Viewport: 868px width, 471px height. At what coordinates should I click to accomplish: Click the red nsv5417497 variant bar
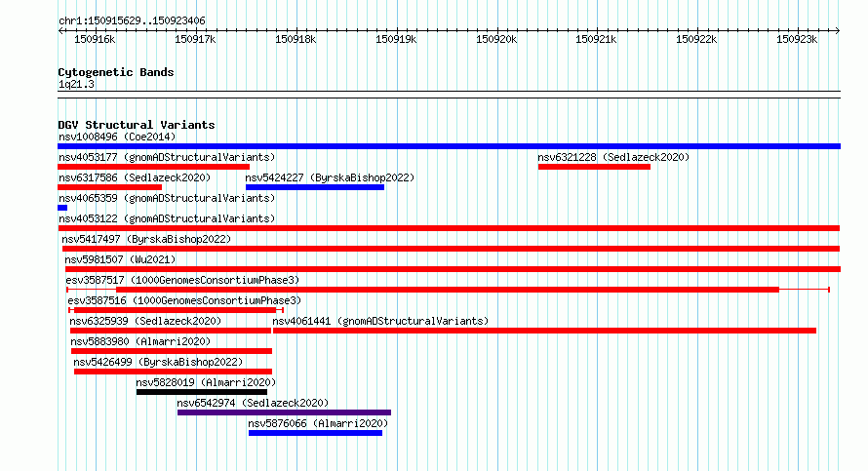[452, 249]
